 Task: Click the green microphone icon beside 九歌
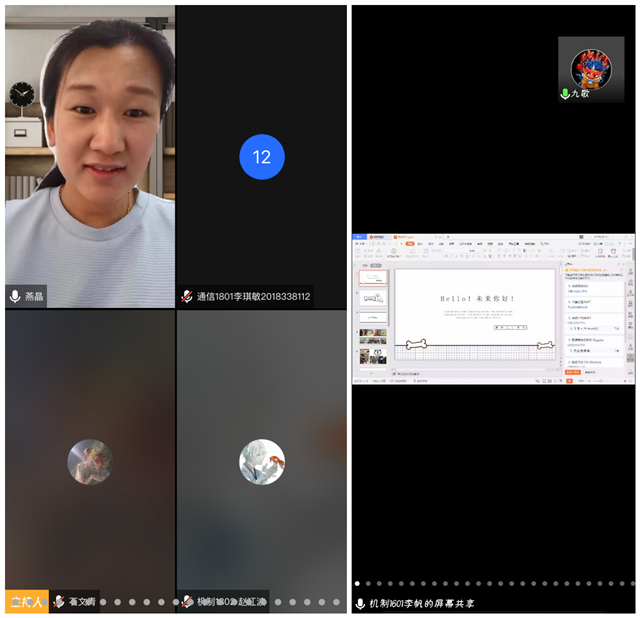(x=565, y=94)
